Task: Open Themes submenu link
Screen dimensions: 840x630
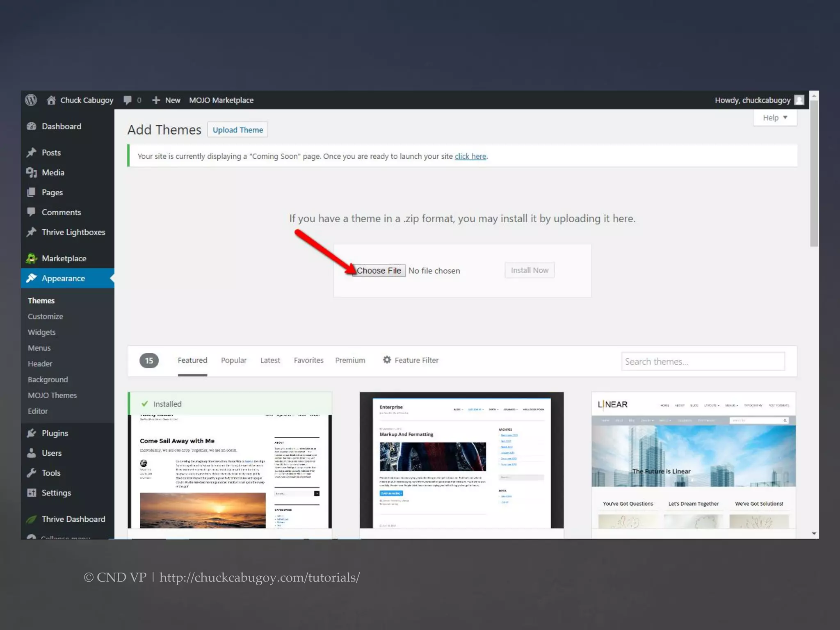Action: (41, 301)
